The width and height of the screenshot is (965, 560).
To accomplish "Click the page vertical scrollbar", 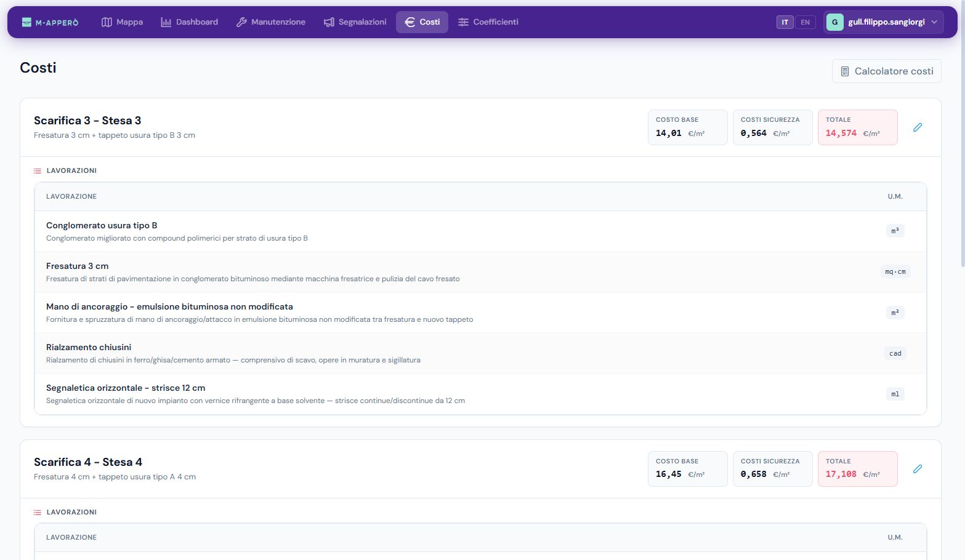I will pos(963,134).
